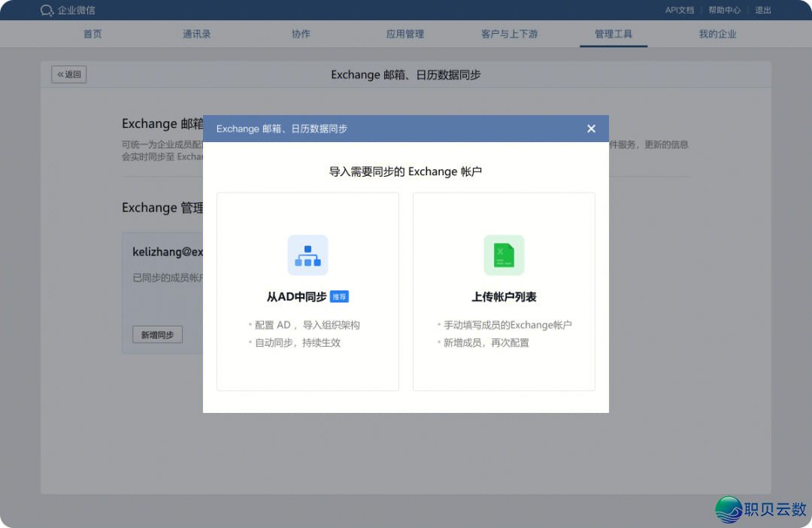This screenshot has width=812, height=528.
Task: Switch to the 协作 tab
Action: [301, 33]
